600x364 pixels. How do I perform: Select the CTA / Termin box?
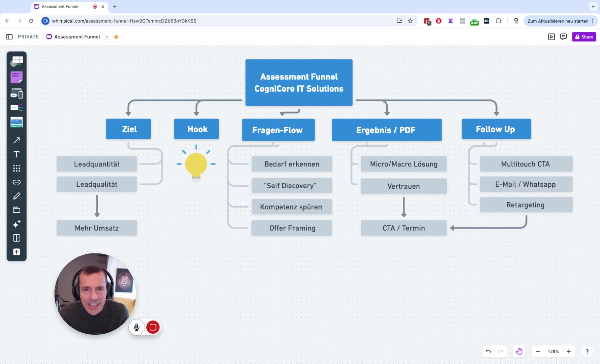pos(404,228)
